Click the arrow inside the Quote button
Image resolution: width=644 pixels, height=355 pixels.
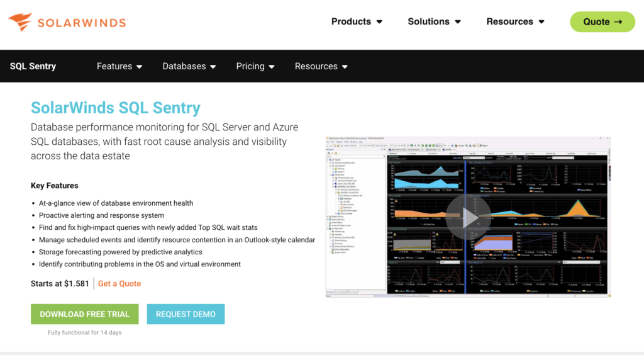(618, 22)
